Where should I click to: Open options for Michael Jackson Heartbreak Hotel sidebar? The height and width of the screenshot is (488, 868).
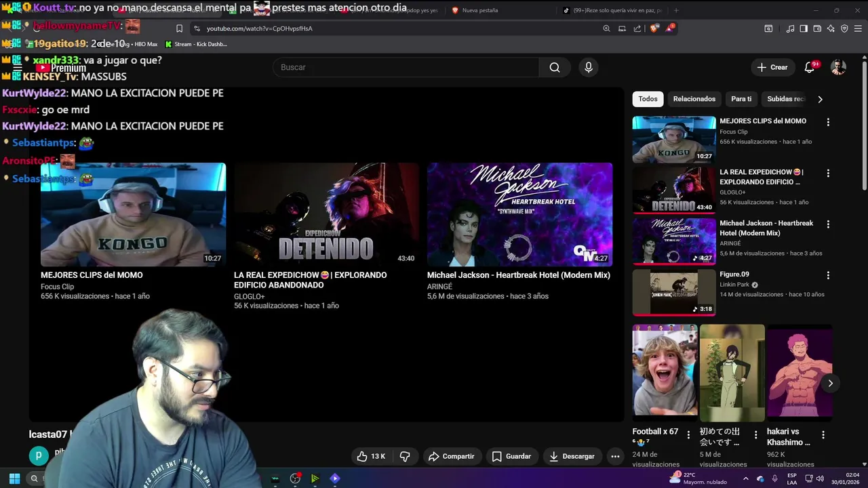tap(828, 224)
